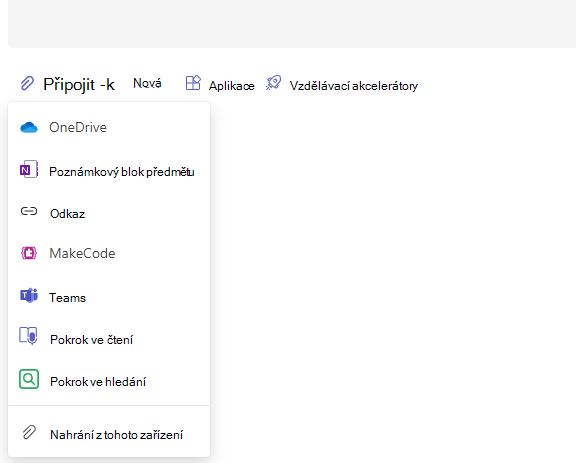This screenshot has width=576, height=463.
Task: Select the Teams menu entry
Action: tap(109, 297)
